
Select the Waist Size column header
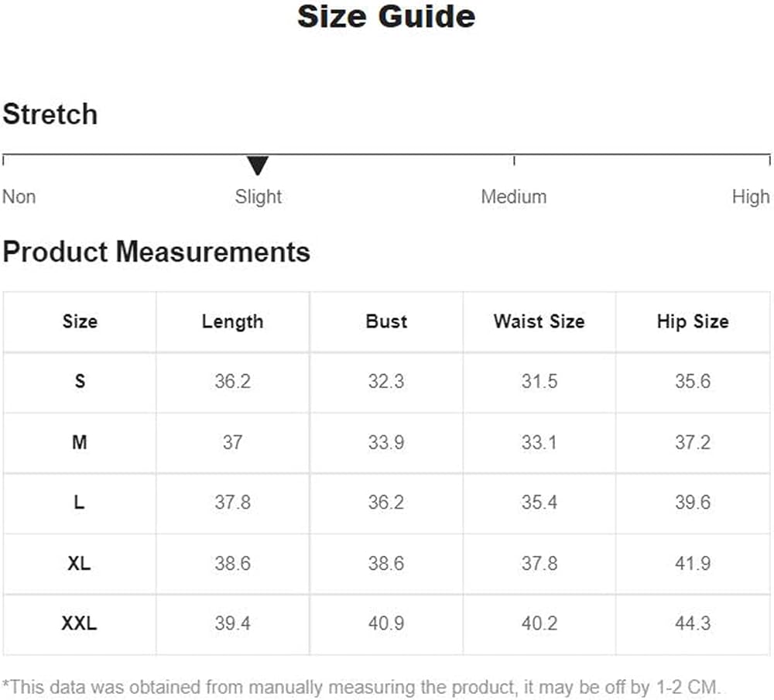click(x=539, y=321)
